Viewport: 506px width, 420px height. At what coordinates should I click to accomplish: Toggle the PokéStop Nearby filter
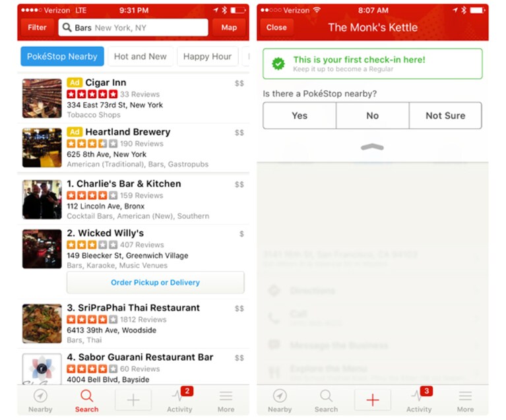click(62, 57)
